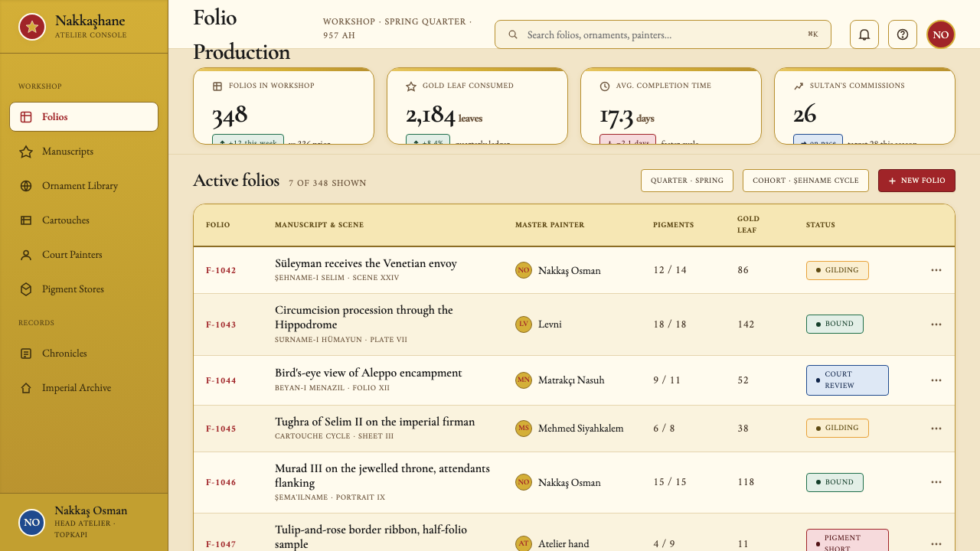Click the Pigment Stores box icon
Screen dimensions: 980x551
pyautogui.click(x=26, y=289)
